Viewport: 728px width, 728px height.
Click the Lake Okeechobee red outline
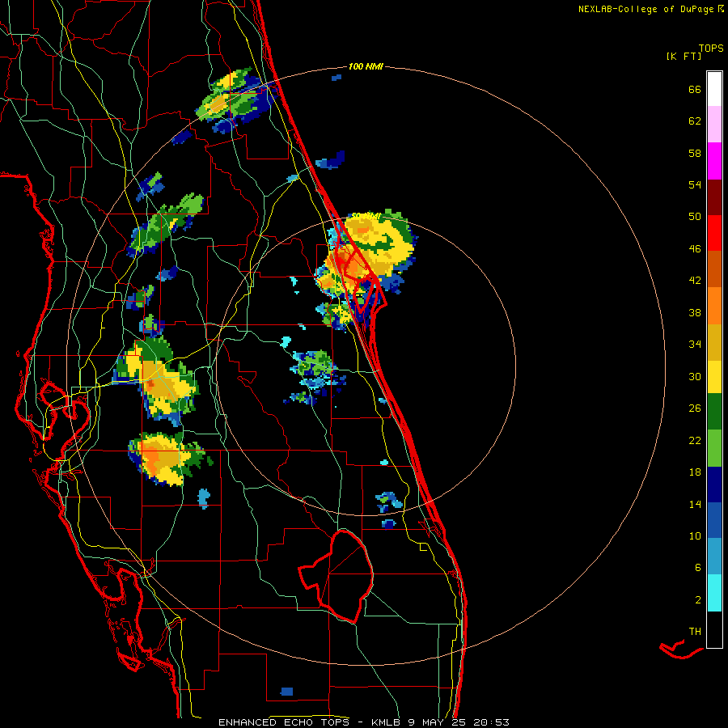pos(336,576)
